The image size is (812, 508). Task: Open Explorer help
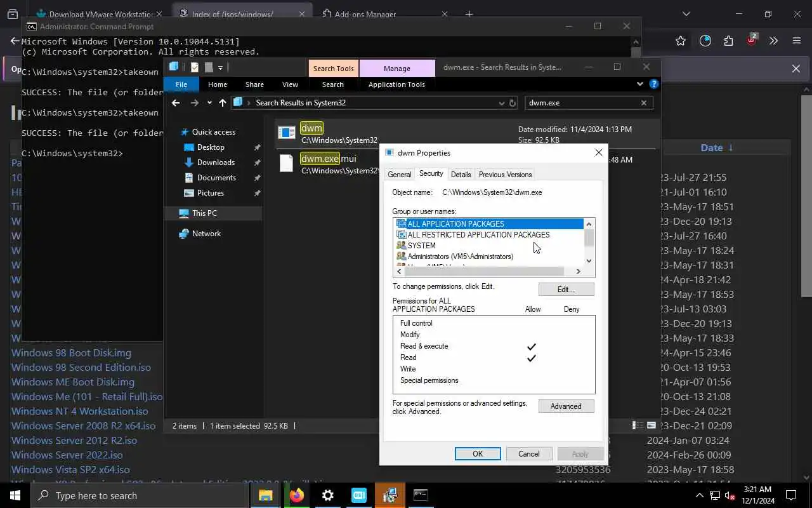pyautogui.click(x=654, y=84)
